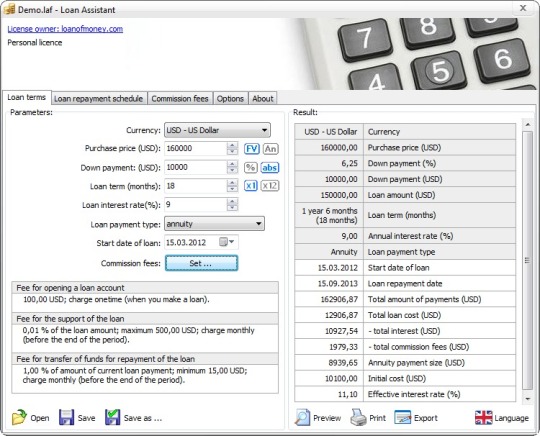The height and width of the screenshot is (436, 540).
Task: Select the '8939,65' annuity payment cell
Action: 329,363
